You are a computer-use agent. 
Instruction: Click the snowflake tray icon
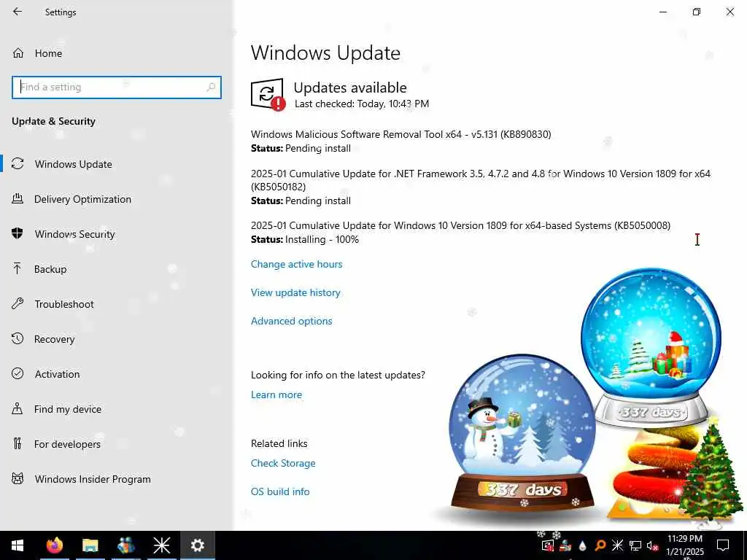[617, 545]
